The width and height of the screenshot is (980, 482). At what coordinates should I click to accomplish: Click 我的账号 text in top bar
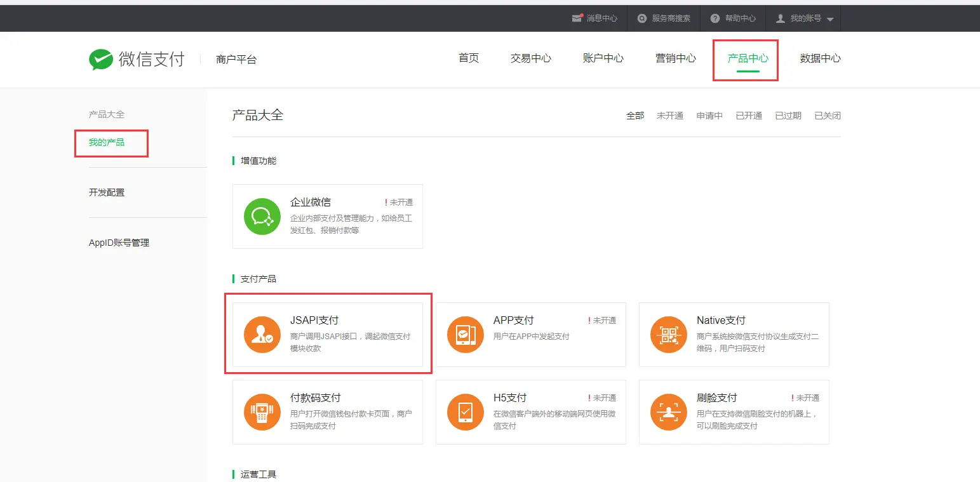point(806,18)
